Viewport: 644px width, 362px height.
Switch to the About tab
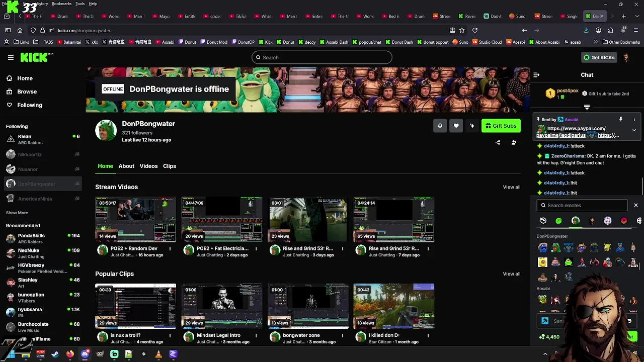(x=126, y=166)
